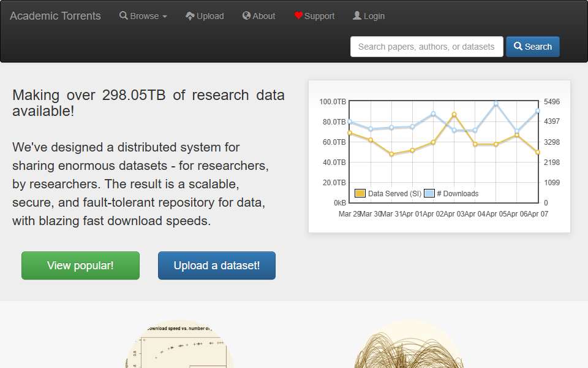This screenshot has width=588, height=368.
Task: Click the Browse magnifier icon
Action: coord(123,15)
